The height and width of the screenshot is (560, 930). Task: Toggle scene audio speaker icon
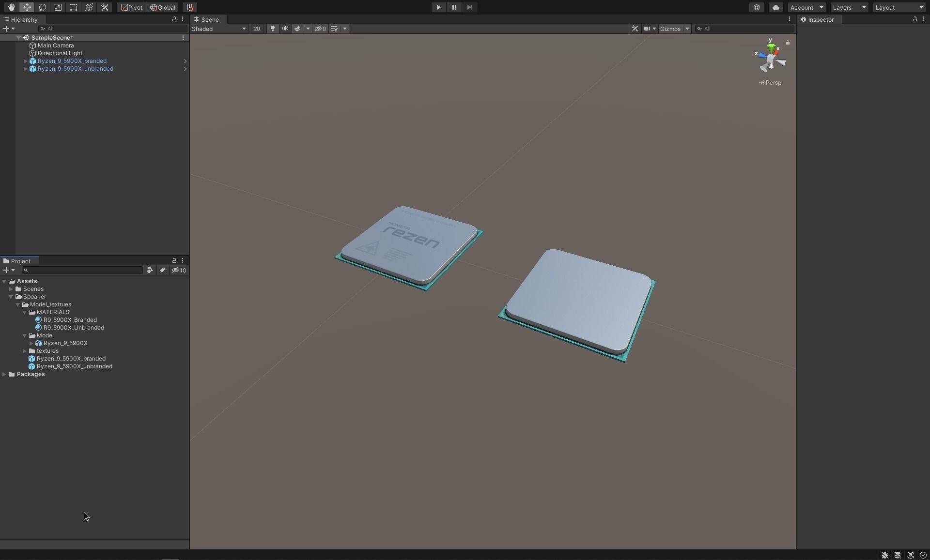tap(285, 29)
